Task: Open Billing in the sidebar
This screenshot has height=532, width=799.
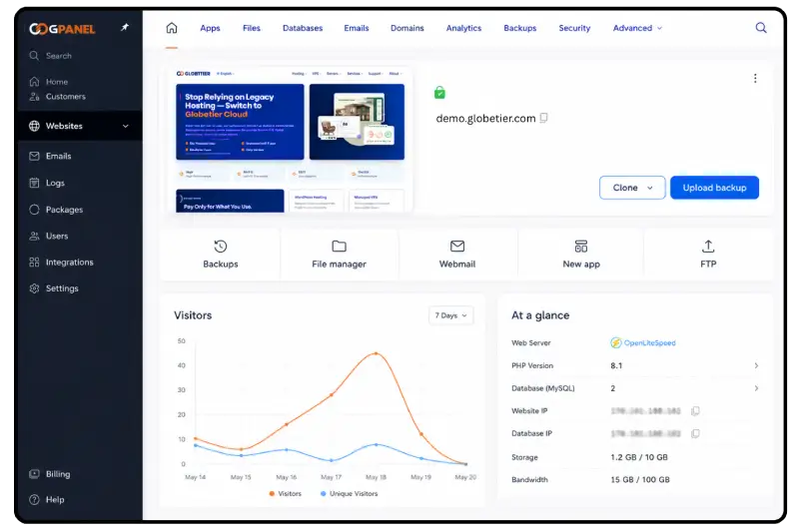Action: (50, 474)
